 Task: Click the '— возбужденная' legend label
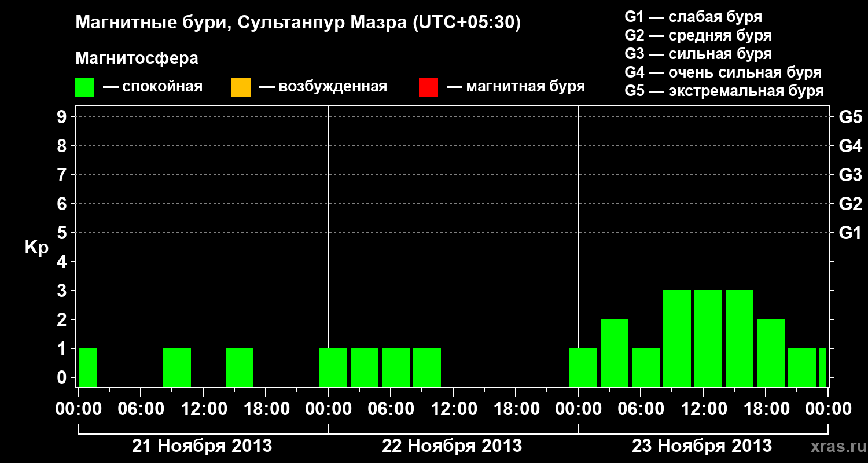click(x=323, y=87)
